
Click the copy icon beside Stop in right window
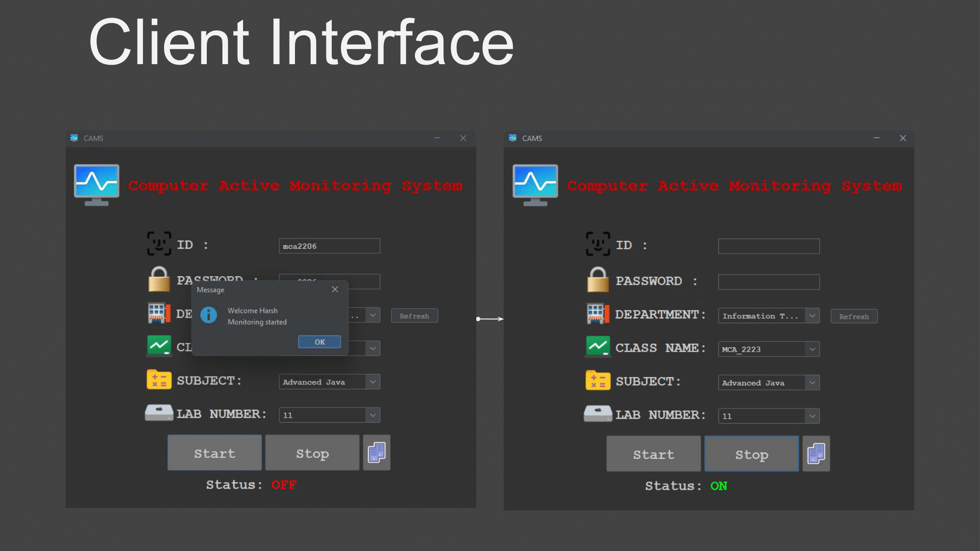[816, 454]
